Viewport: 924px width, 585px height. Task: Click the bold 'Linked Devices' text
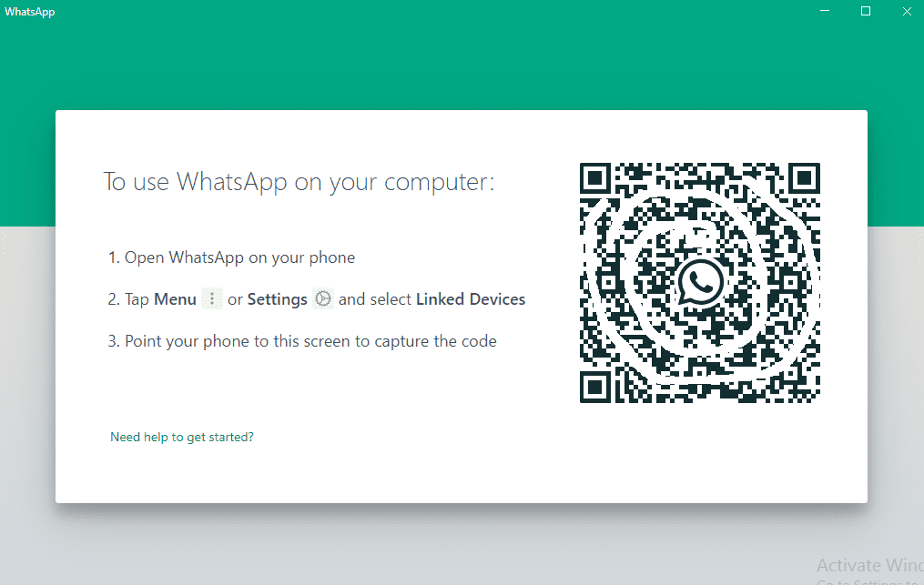(x=471, y=299)
